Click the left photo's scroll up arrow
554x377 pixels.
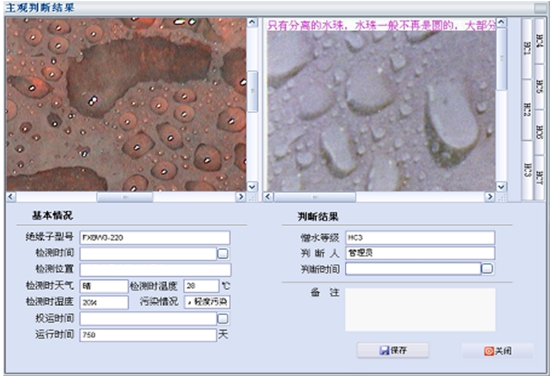pos(252,23)
